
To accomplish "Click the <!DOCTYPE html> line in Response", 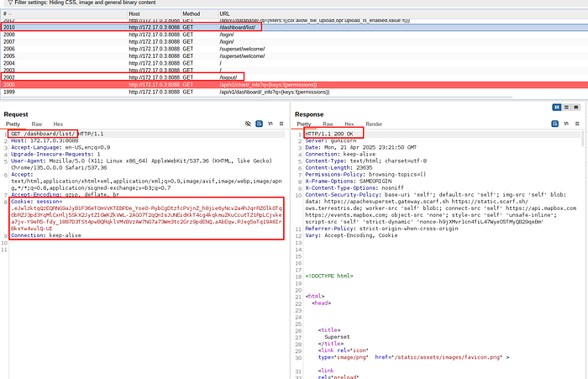I will point(329,276).
